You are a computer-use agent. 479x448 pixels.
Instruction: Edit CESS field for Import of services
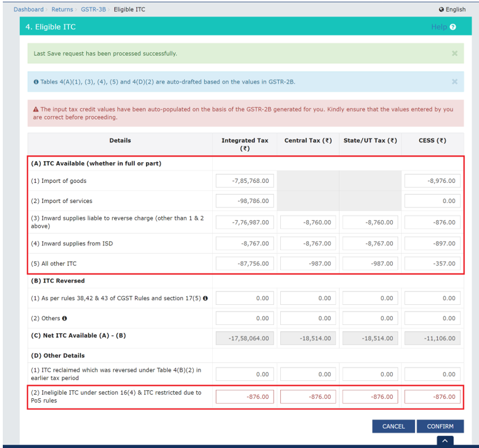[432, 200]
